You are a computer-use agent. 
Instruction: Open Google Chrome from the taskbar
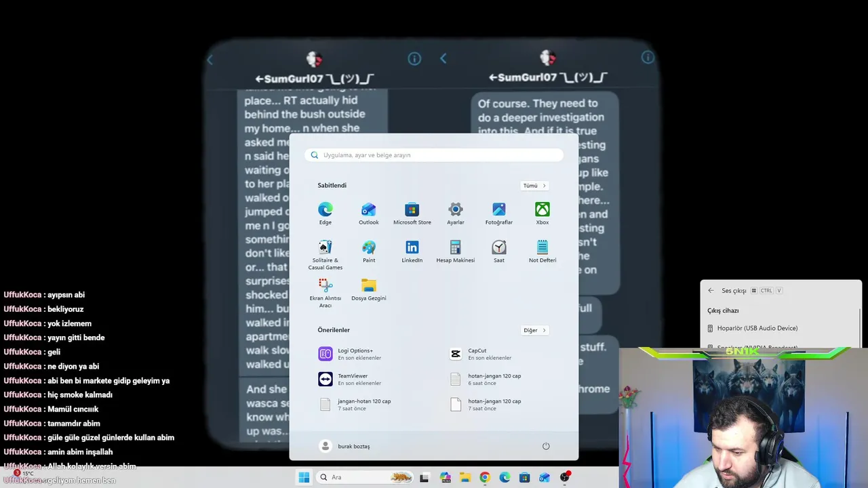(x=485, y=477)
